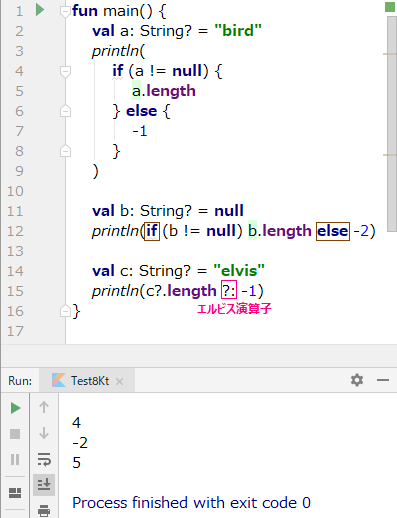
Task: Collapse the main function fold marker
Action: tap(65, 11)
